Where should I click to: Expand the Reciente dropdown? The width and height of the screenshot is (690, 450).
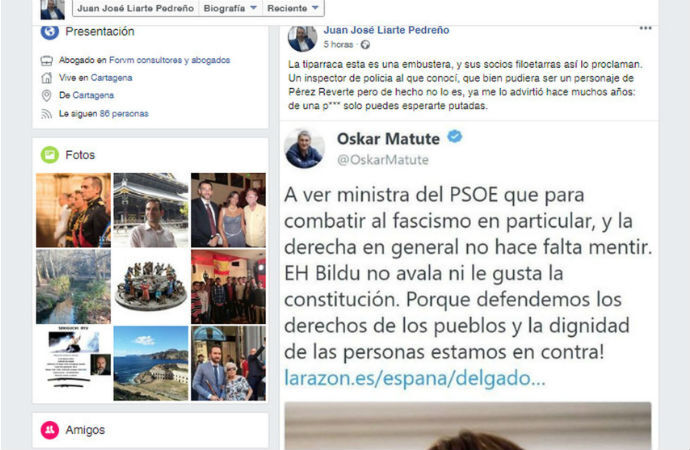(x=293, y=8)
